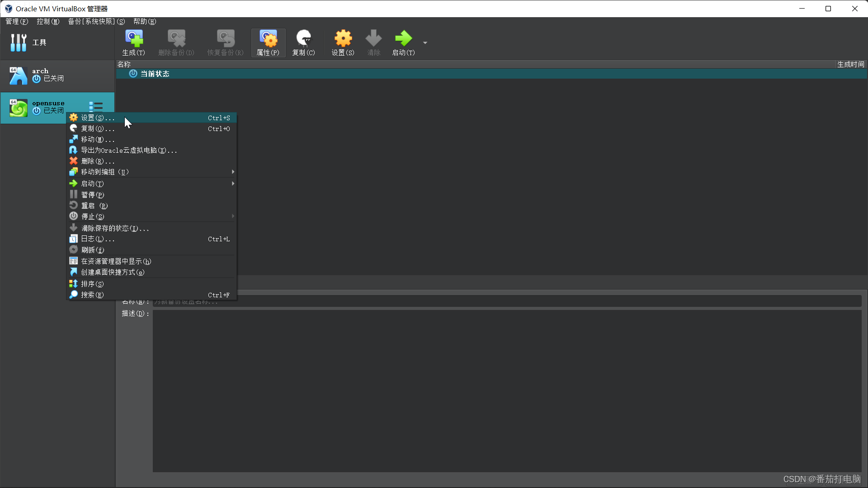Open the 帮助(H) menu in menu bar

click(145, 22)
